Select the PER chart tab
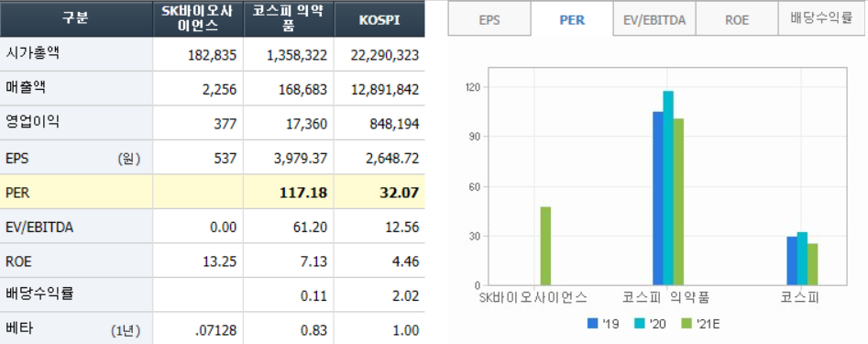 [x=572, y=19]
